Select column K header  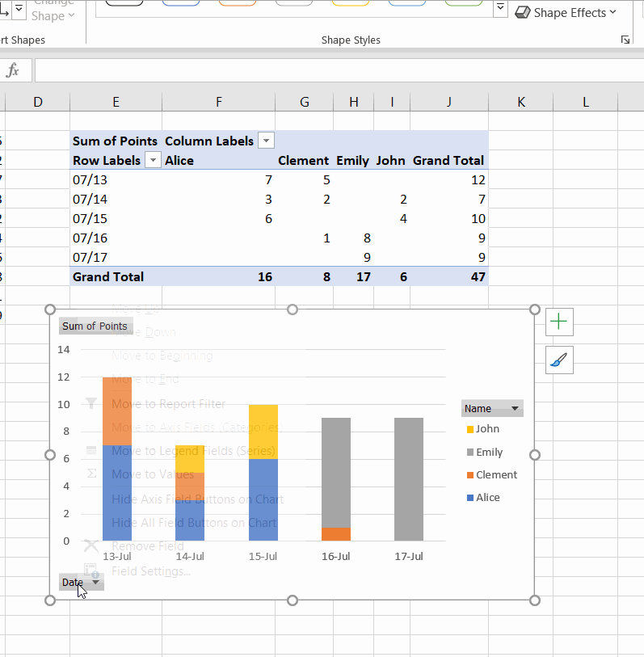click(521, 102)
